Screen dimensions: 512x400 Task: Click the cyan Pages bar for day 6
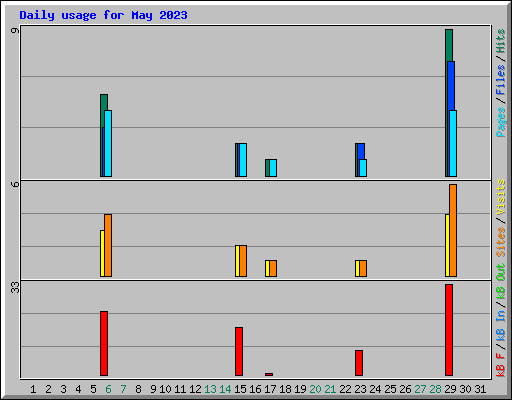pyautogui.click(x=108, y=143)
